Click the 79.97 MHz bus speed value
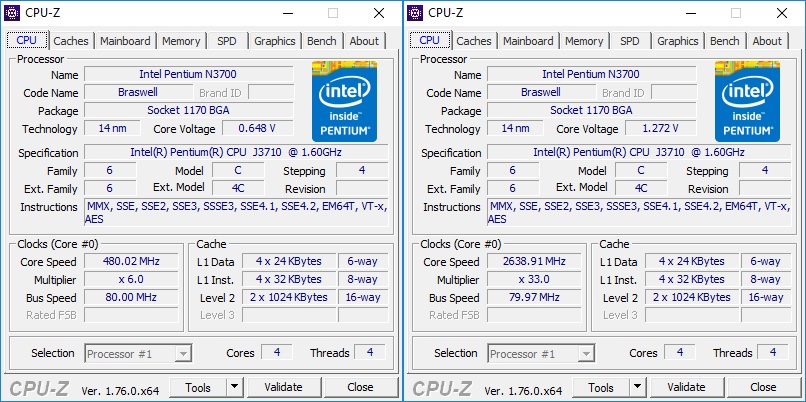 click(x=535, y=297)
